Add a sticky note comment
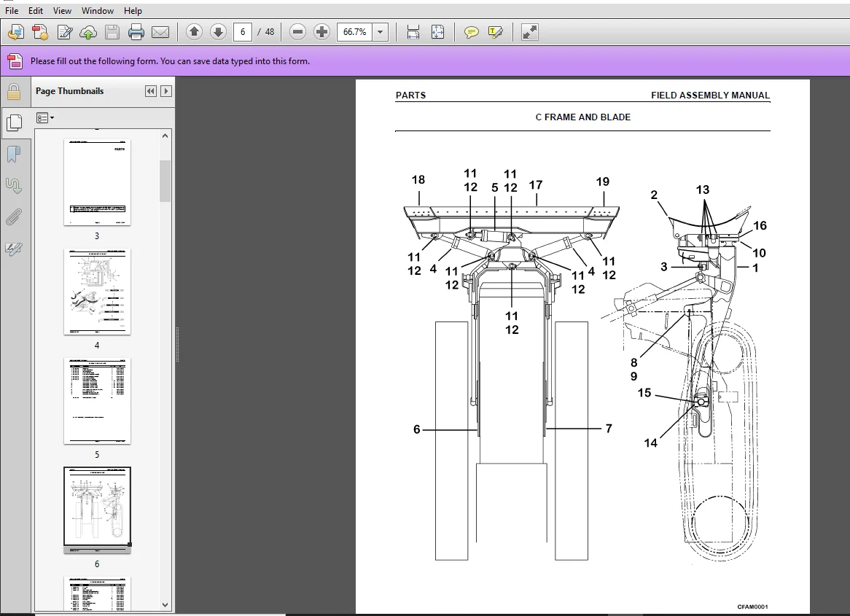This screenshot has height=616, width=850. point(472,33)
